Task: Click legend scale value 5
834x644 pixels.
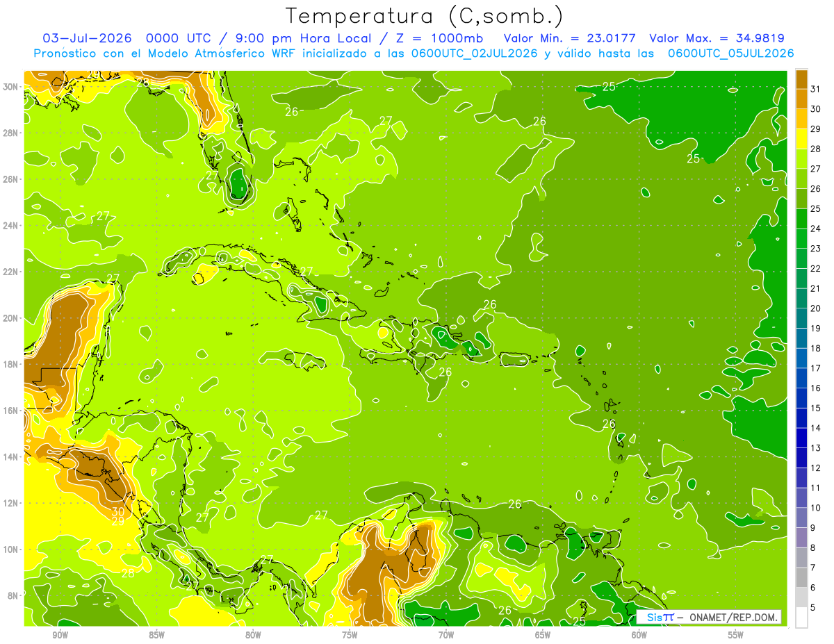Action: (812, 608)
